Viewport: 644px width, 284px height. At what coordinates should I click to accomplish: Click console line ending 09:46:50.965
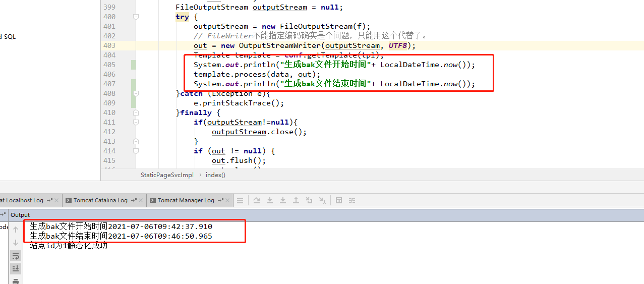(121, 236)
